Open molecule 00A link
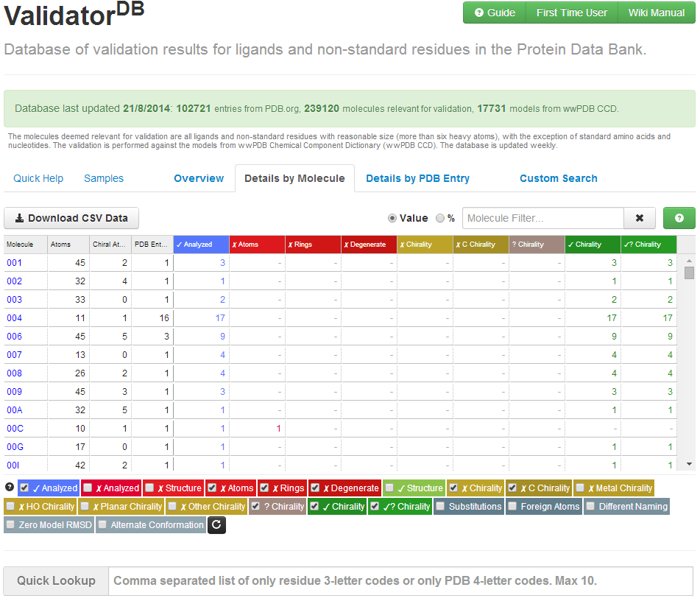This screenshot has width=700, height=601. (15, 410)
